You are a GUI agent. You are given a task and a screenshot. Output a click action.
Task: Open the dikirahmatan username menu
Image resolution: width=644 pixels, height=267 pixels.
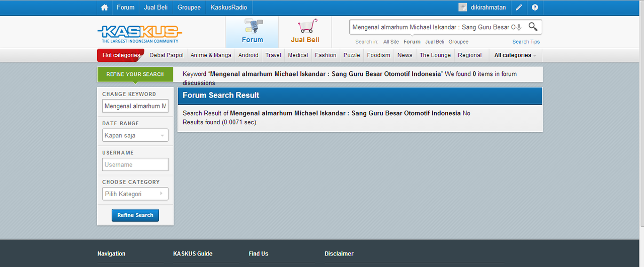point(489,8)
